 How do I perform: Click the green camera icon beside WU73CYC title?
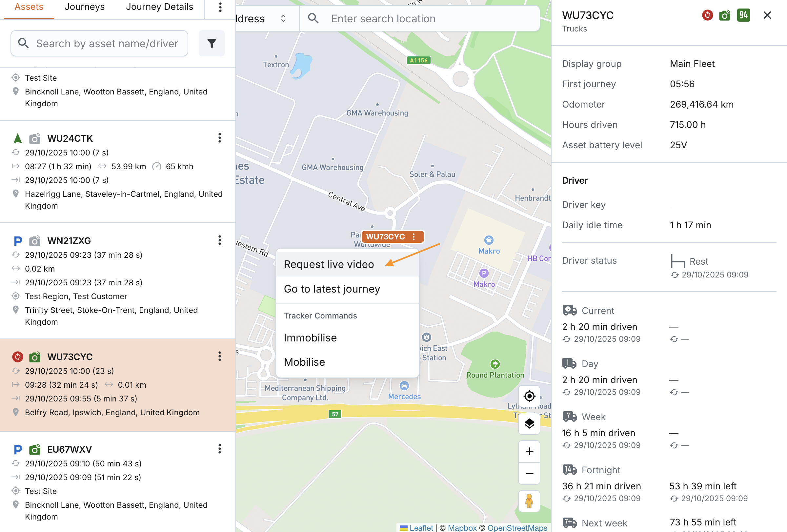[725, 15]
